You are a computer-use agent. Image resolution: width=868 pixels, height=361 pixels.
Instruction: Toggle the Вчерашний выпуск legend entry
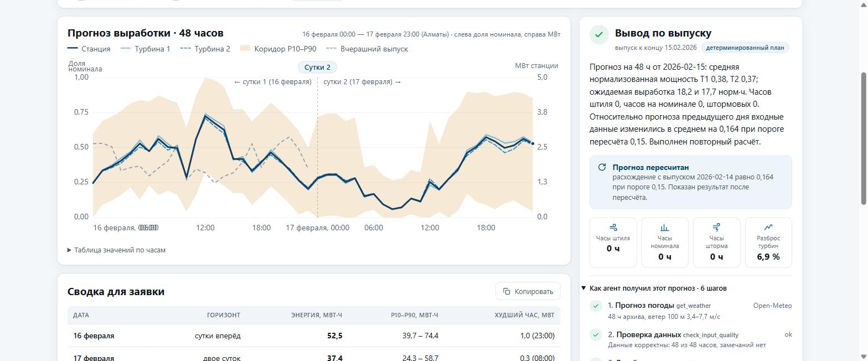pyautogui.click(x=367, y=49)
